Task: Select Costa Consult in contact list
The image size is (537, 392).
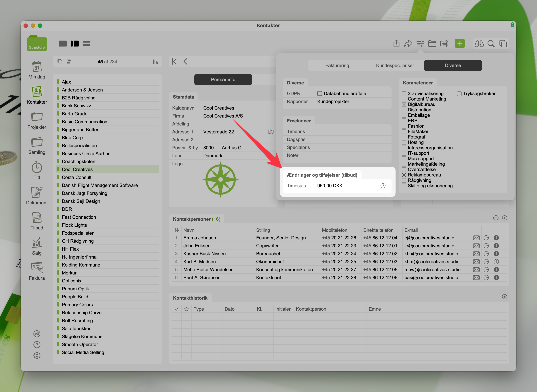Action: pyautogui.click(x=77, y=177)
